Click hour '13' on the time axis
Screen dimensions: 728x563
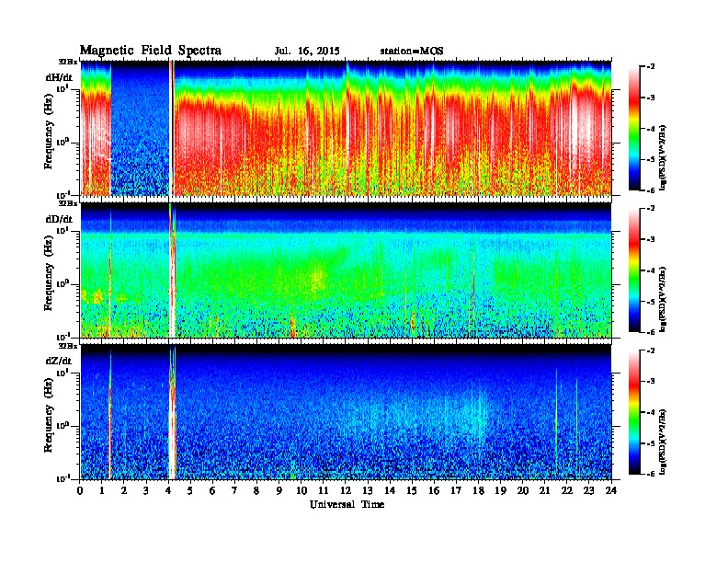coord(369,491)
